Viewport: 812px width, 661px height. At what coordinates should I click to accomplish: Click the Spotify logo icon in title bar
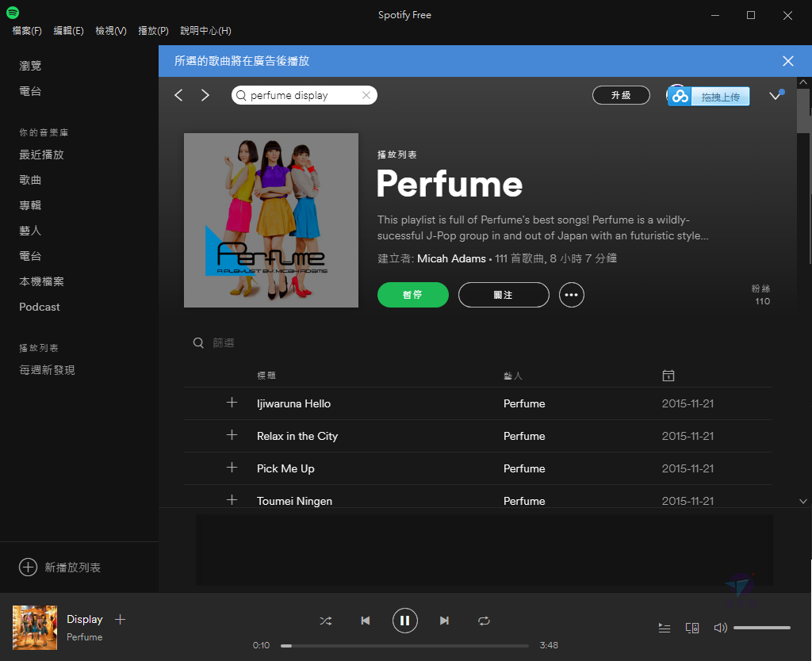(x=13, y=13)
